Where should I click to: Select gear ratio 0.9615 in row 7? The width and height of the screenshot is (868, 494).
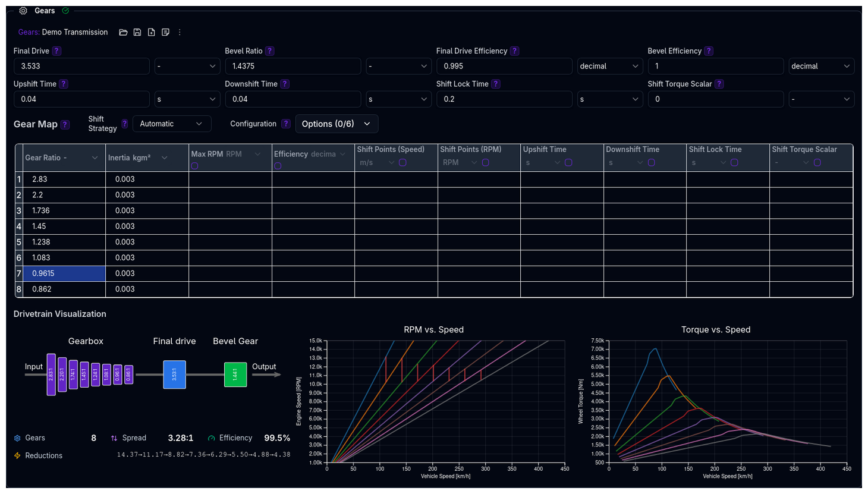[64, 273]
